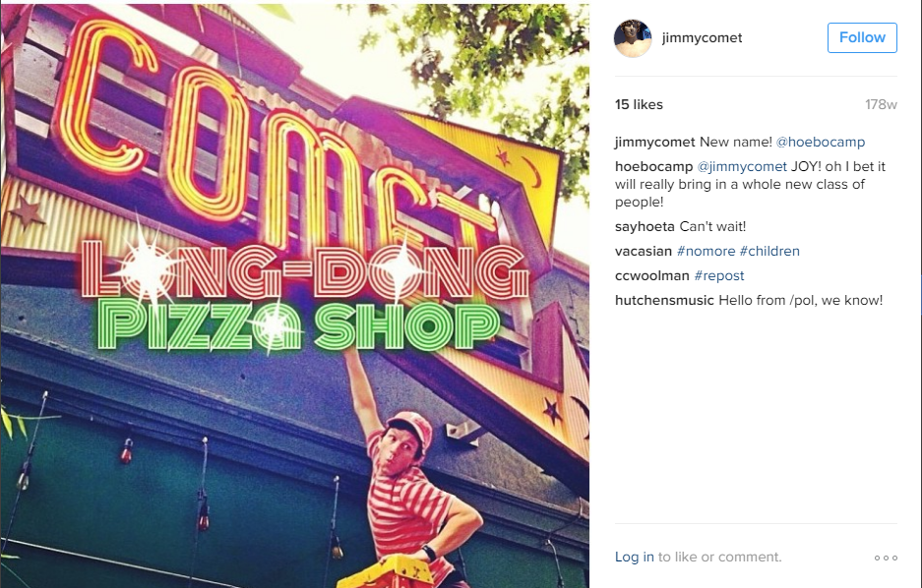
Task: Visit ccwoolman's profile
Action: [x=652, y=275]
